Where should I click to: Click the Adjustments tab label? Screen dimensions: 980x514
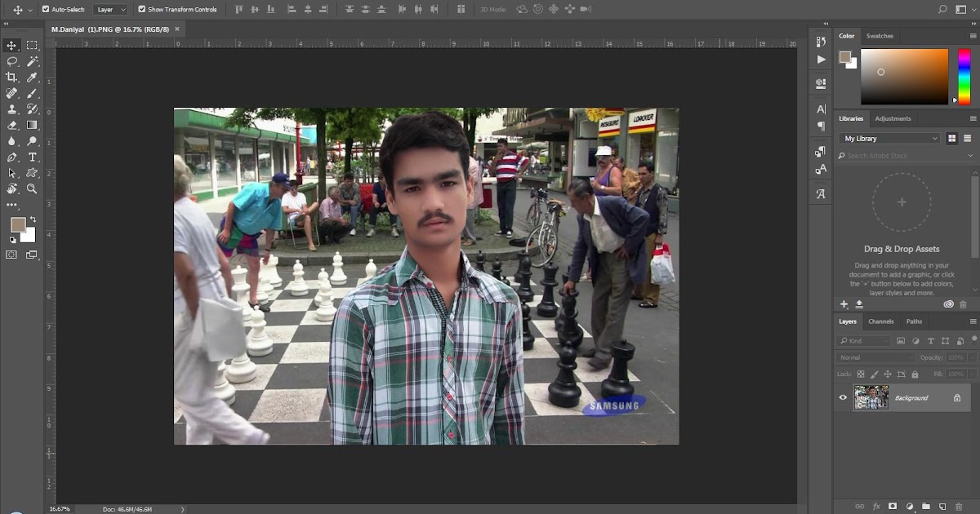pos(893,118)
